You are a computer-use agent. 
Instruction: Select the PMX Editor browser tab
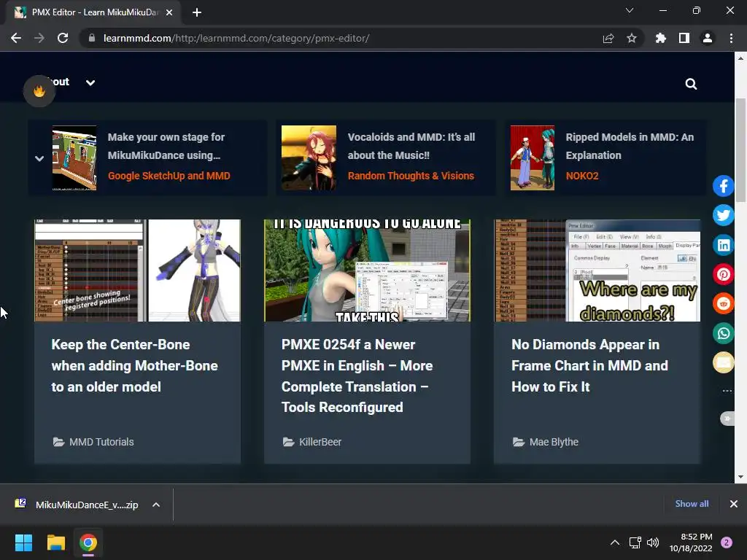[x=94, y=12]
